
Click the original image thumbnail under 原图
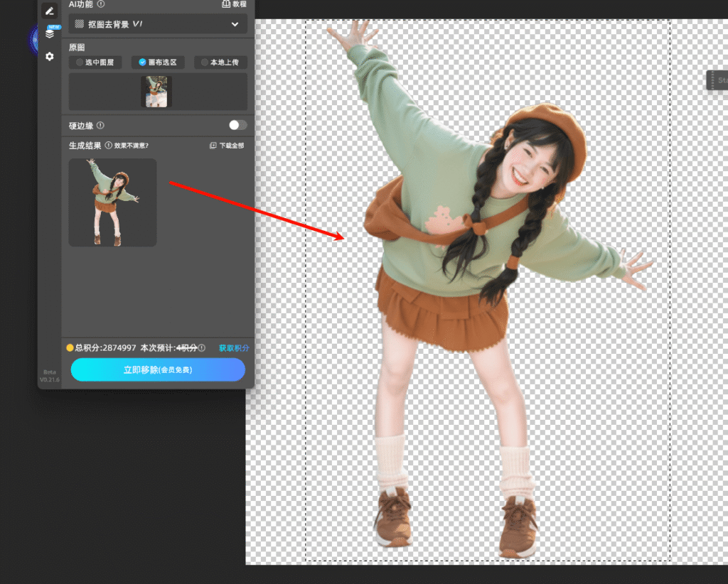(x=156, y=92)
